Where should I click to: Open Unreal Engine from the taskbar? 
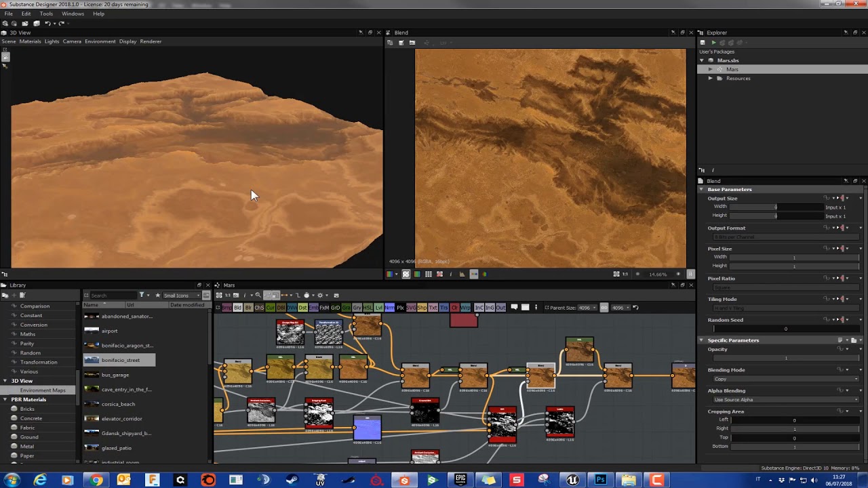(x=572, y=481)
